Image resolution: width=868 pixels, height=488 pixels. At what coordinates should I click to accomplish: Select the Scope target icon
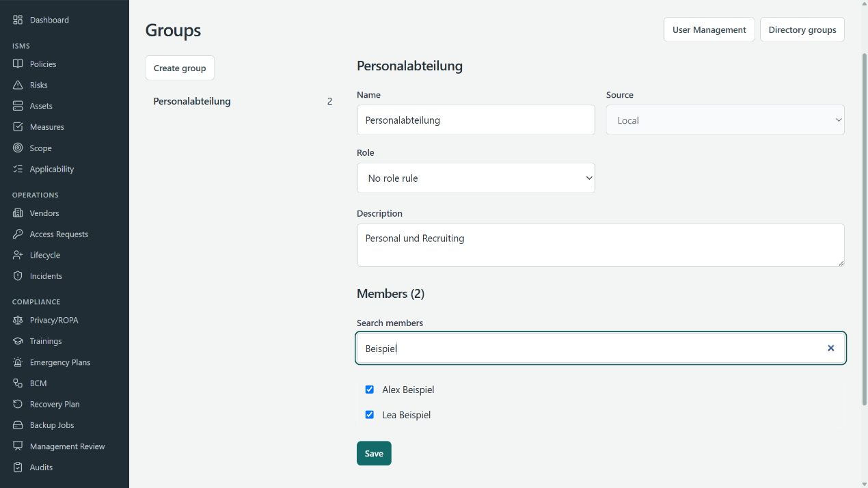pyautogui.click(x=18, y=148)
